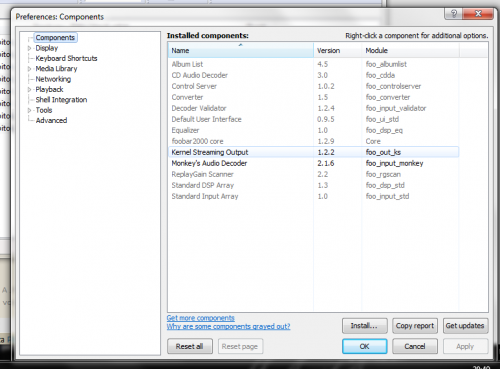This screenshot has width=500, height=369.
Task: Select Decoder Validator component row
Action: [x=314, y=108]
